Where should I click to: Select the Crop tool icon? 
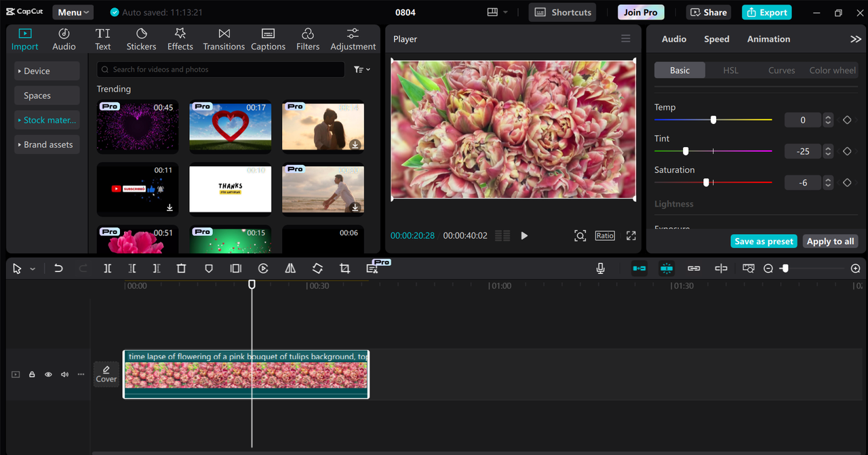click(x=344, y=269)
